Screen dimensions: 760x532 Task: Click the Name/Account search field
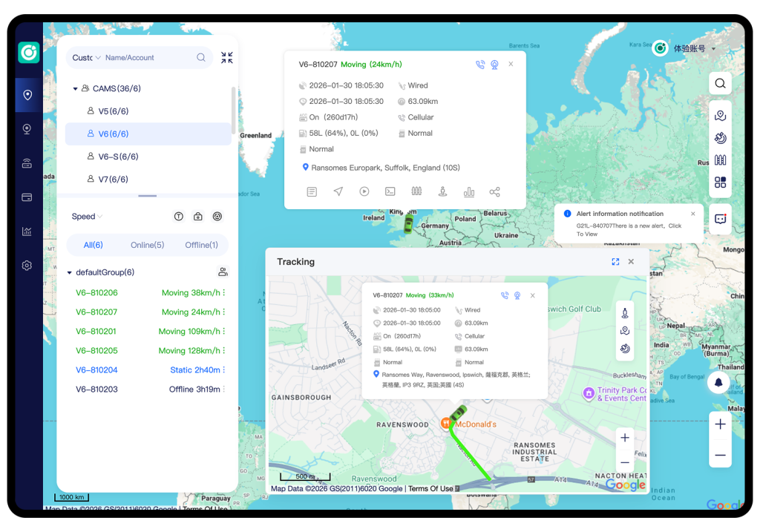(x=147, y=58)
